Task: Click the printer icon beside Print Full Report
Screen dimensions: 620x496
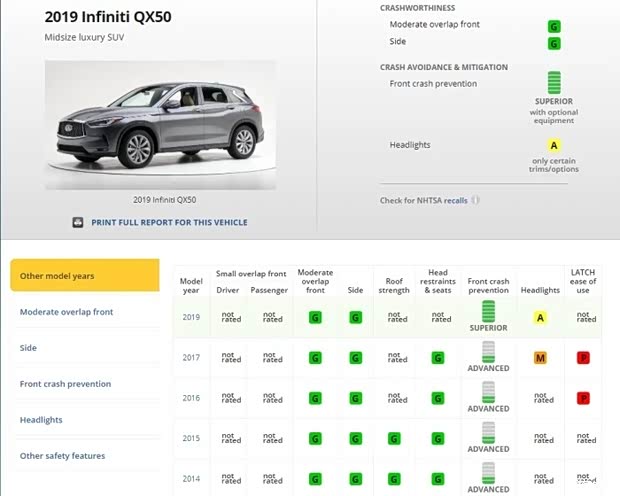Action: (78, 222)
